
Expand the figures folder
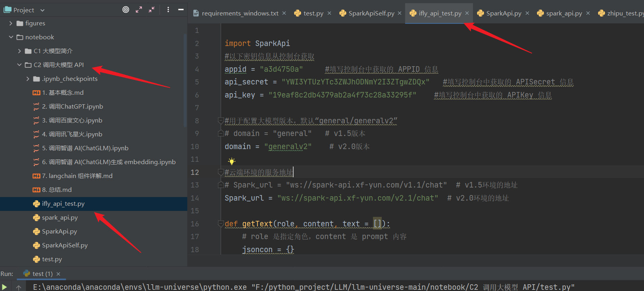(x=11, y=23)
